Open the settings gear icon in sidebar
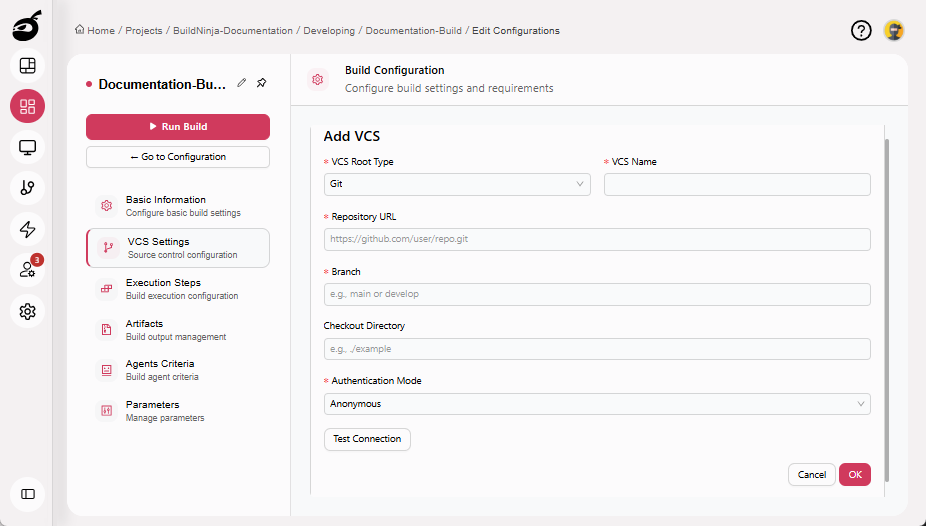926x526 pixels. pos(27,311)
